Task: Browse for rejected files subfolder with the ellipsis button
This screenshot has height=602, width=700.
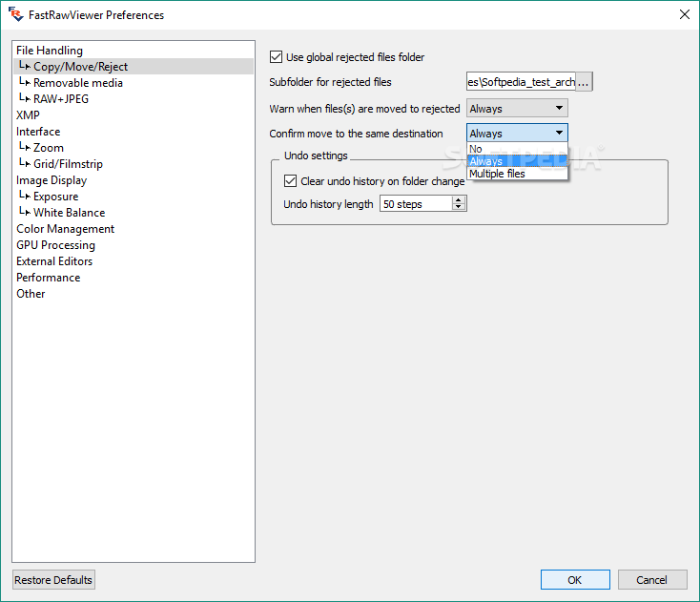Action: (x=584, y=82)
